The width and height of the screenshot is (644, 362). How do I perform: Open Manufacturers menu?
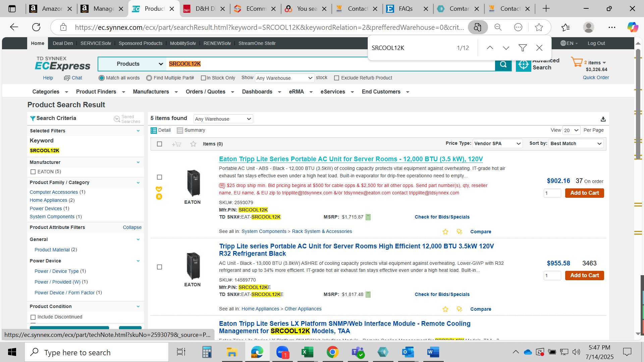pos(155,92)
